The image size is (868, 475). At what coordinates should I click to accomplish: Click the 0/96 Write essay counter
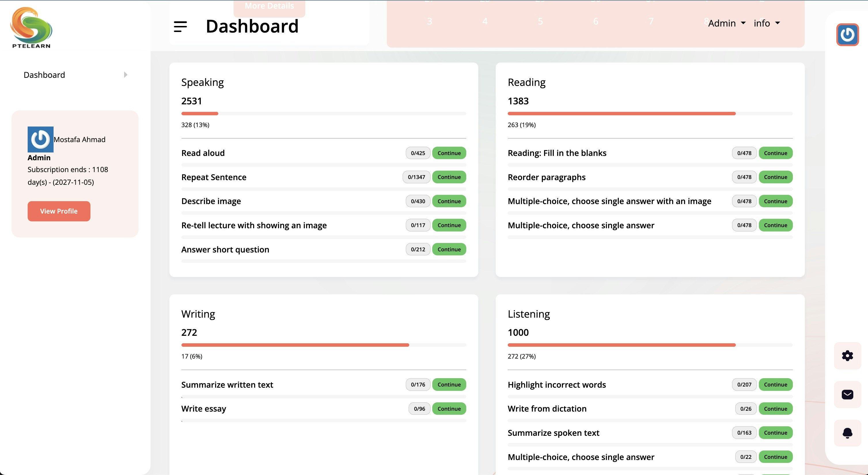tap(419, 409)
